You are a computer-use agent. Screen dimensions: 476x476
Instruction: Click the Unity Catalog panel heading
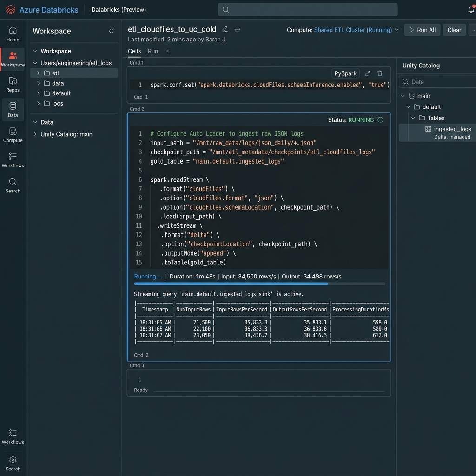coord(421,66)
